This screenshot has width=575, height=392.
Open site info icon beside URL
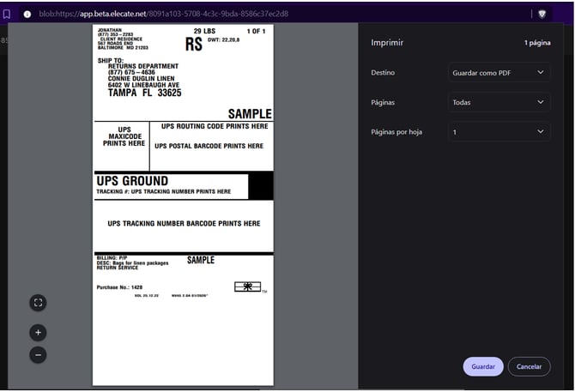[x=27, y=14]
